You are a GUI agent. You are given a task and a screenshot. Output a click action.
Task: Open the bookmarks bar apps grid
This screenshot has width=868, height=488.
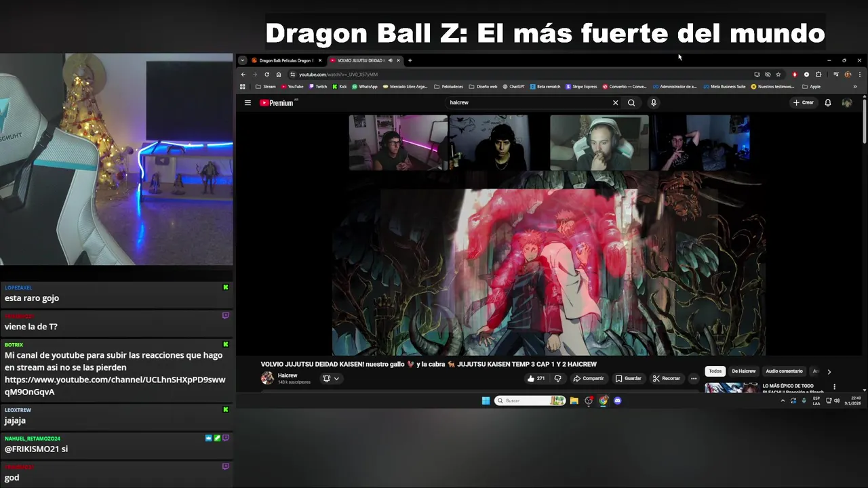pos(243,87)
